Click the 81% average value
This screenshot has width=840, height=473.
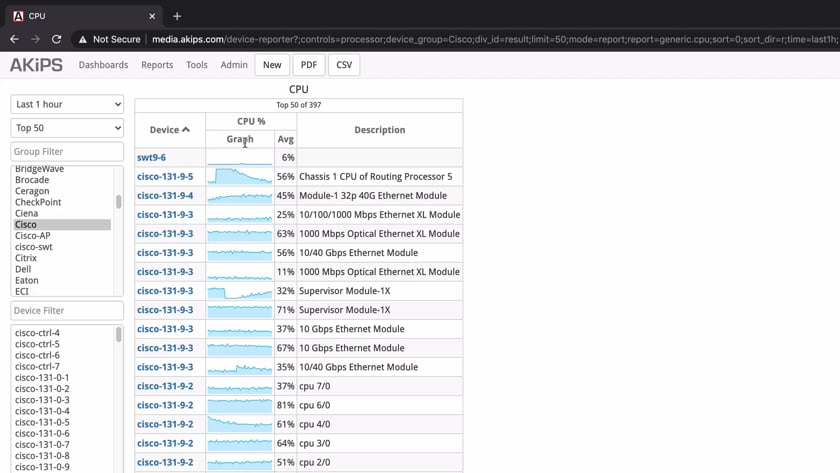(286, 405)
